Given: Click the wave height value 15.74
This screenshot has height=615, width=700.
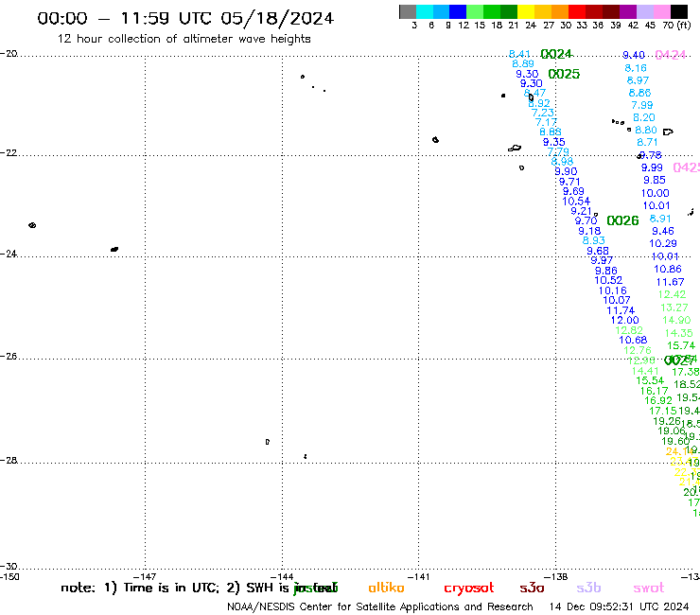Looking at the screenshot, I should tap(681, 345).
